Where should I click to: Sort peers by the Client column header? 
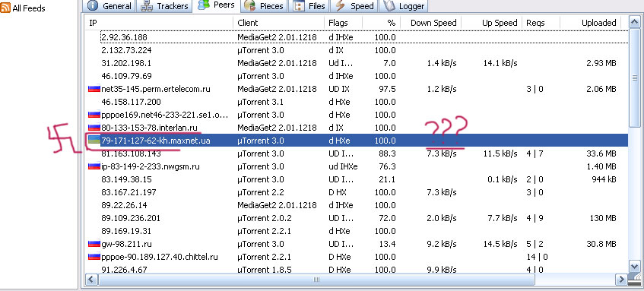278,23
